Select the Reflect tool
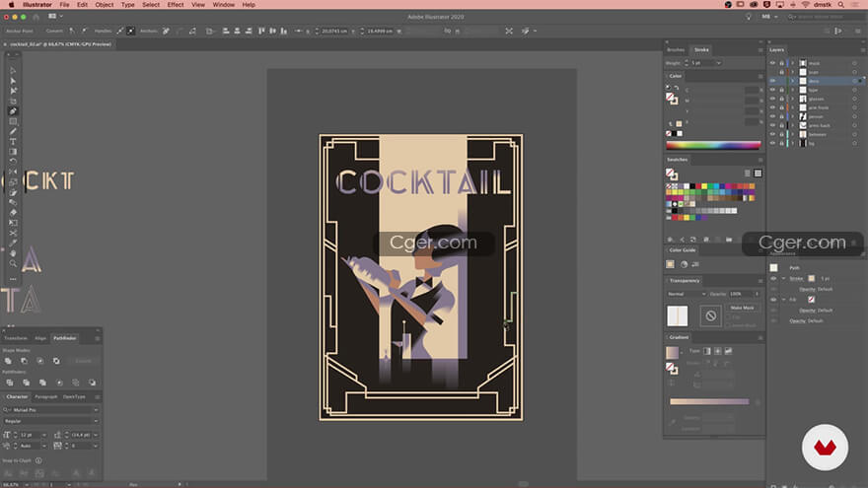 point(13,173)
